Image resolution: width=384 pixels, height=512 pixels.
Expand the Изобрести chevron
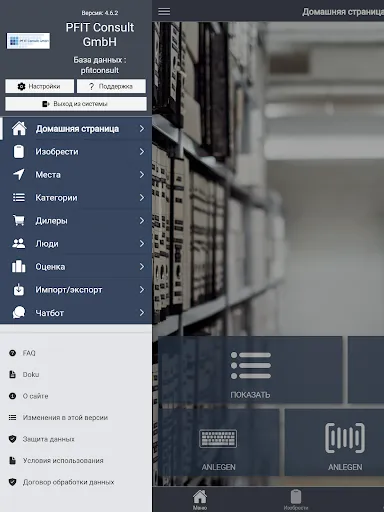tap(142, 152)
